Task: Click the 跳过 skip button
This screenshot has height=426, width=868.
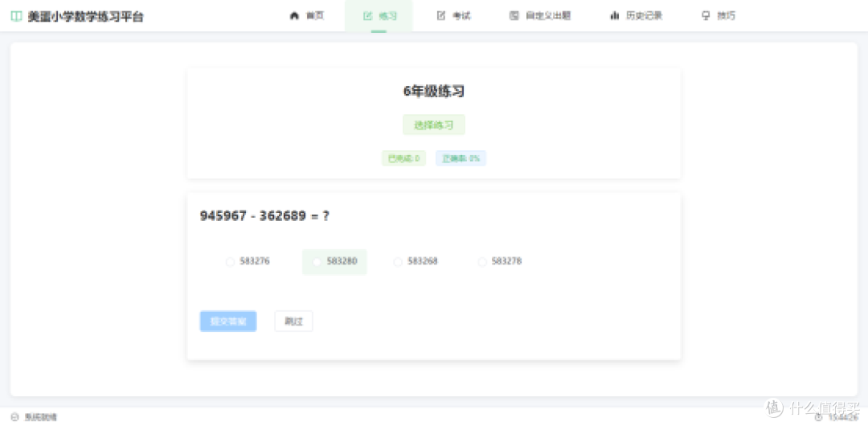Action: coord(294,322)
